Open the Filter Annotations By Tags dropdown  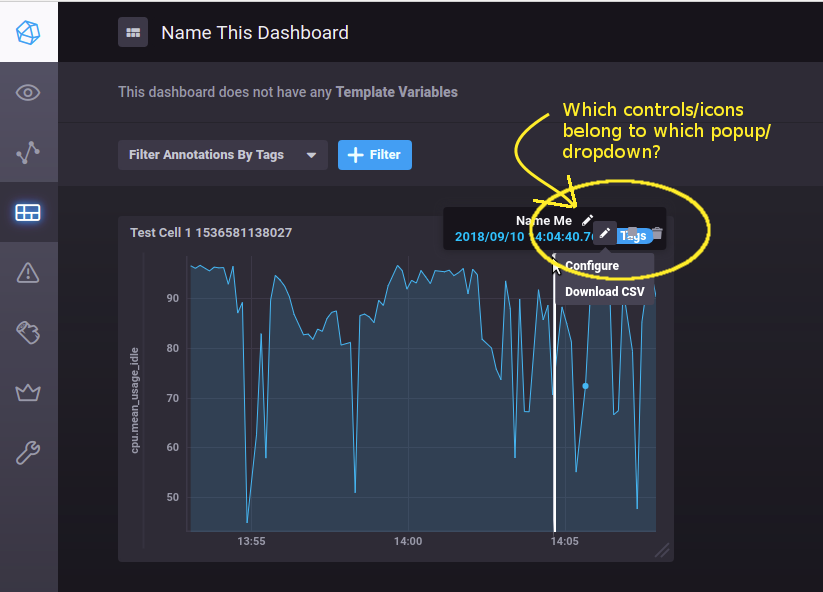(x=222, y=155)
